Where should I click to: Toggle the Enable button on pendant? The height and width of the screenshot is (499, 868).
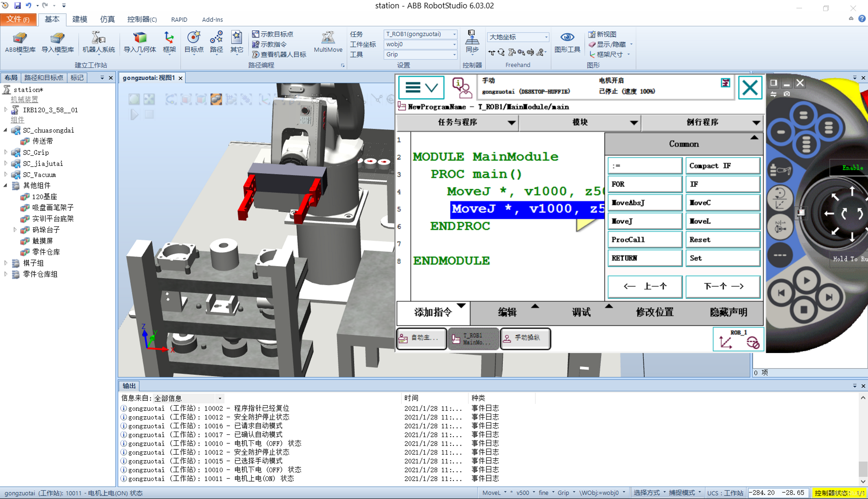pos(852,168)
